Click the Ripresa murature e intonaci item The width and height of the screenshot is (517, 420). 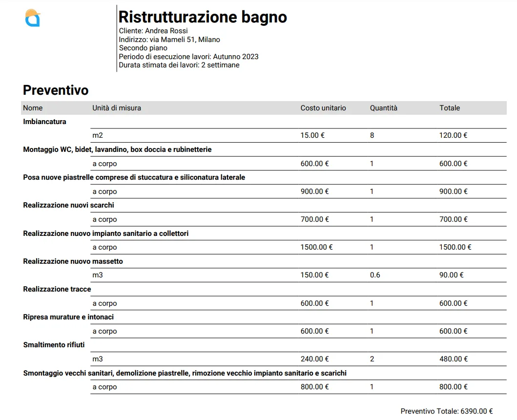(68, 317)
